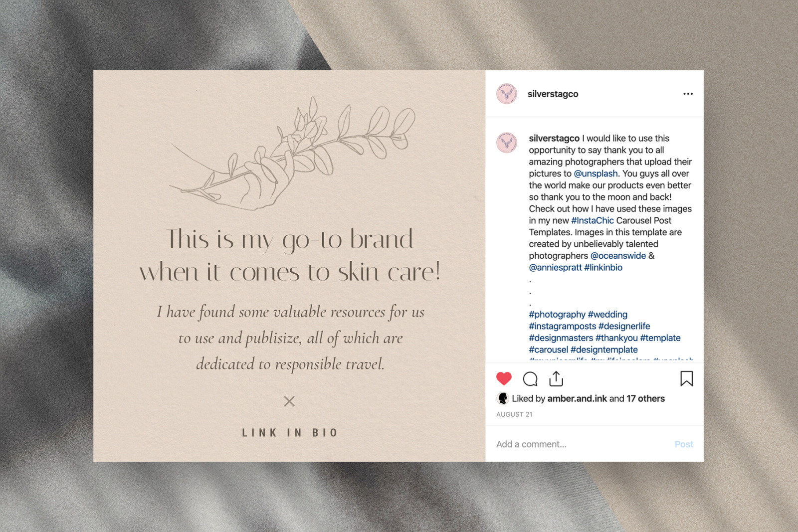Toggle the bookmark save icon

[686, 379]
